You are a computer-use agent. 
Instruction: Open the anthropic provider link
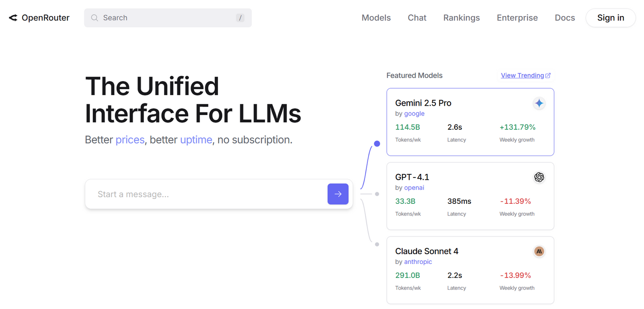pyautogui.click(x=418, y=262)
